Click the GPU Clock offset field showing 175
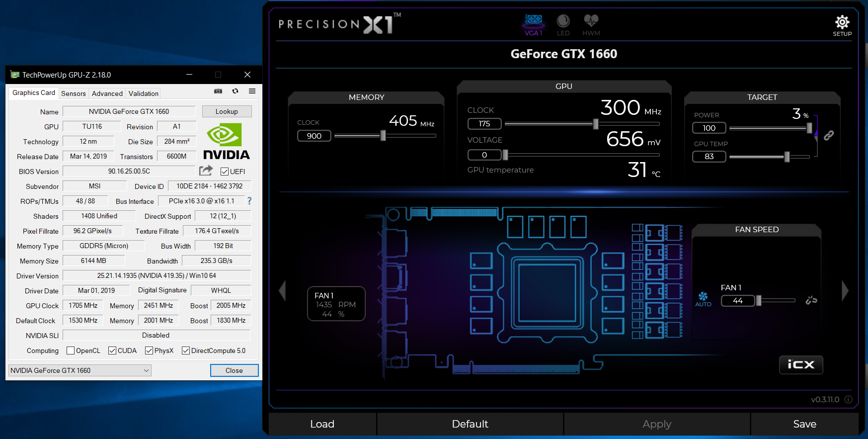 coord(484,123)
